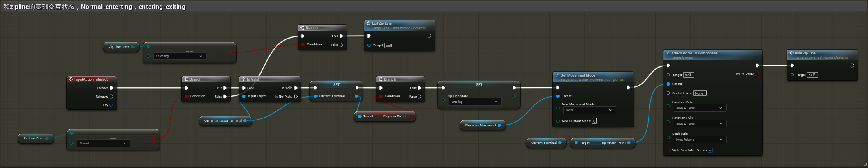Select the Zip Line State variable beside Normal

(36, 138)
